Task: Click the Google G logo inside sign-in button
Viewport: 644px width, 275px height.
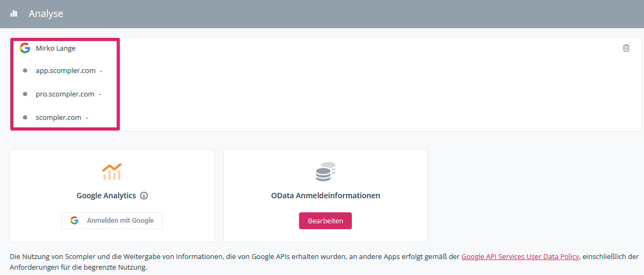Action: coord(75,221)
